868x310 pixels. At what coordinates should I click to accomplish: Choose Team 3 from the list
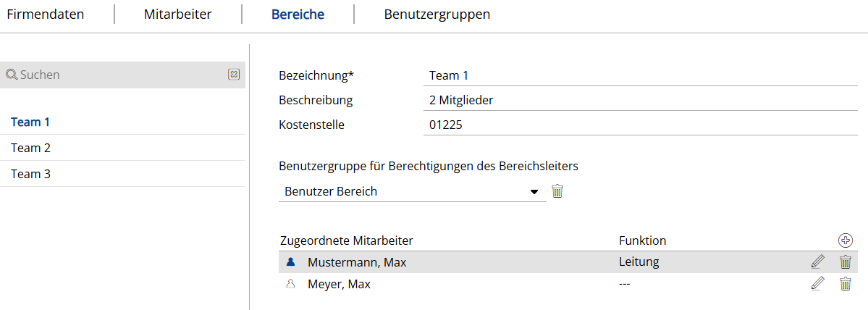click(x=30, y=174)
